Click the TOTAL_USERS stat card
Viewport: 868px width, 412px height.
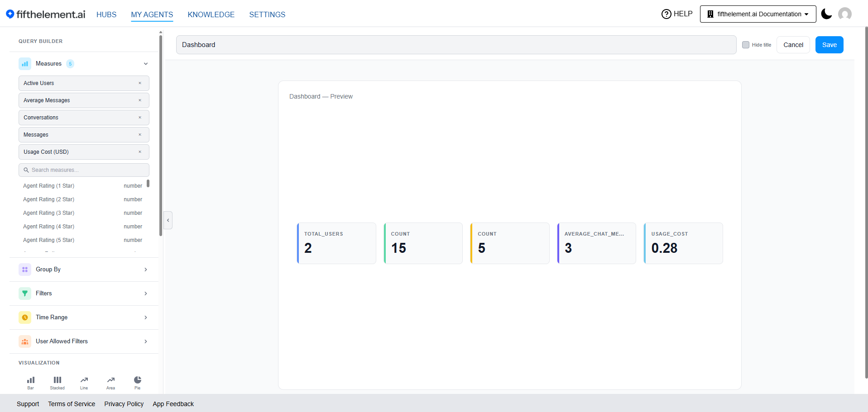336,243
